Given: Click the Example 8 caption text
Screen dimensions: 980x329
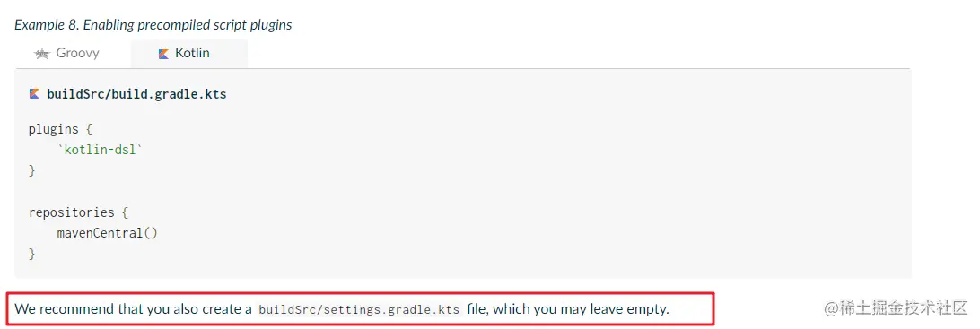Looking at the screenshot, I should click(153, 25).
